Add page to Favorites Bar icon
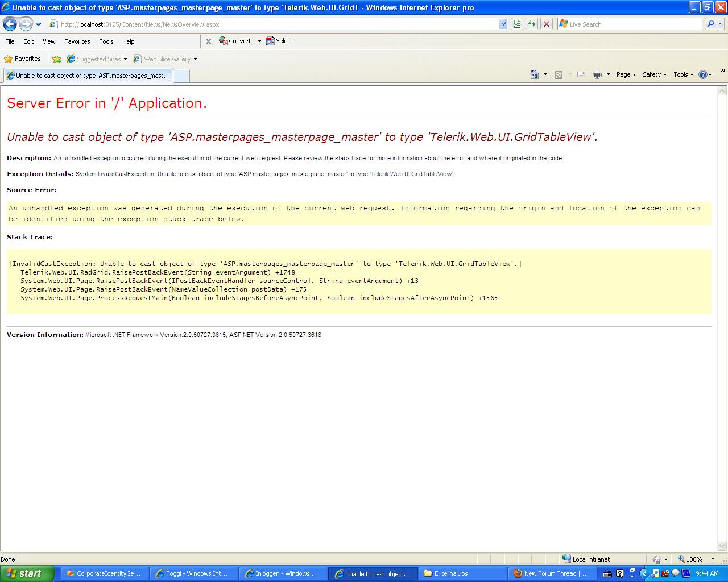 (57, 59)
